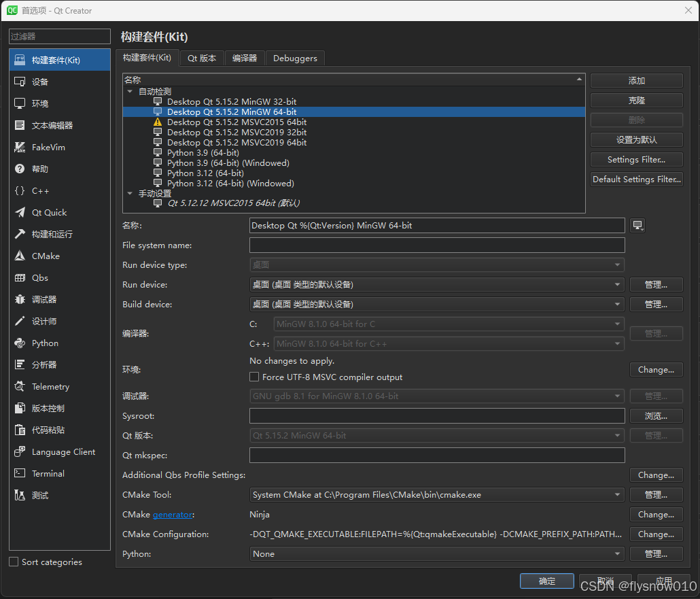Switch to the Debuggers tab

(x=295, y=58)
